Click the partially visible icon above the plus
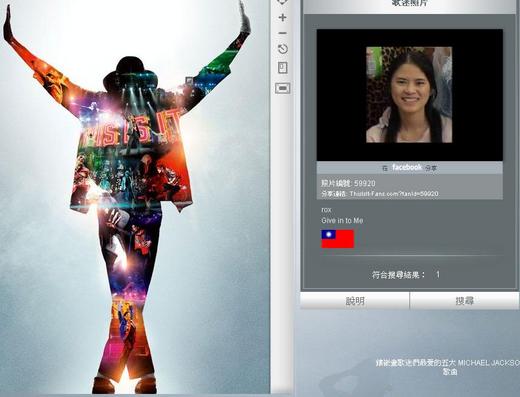The height and width of the screenshot is (397, 520). coord(283,2)
